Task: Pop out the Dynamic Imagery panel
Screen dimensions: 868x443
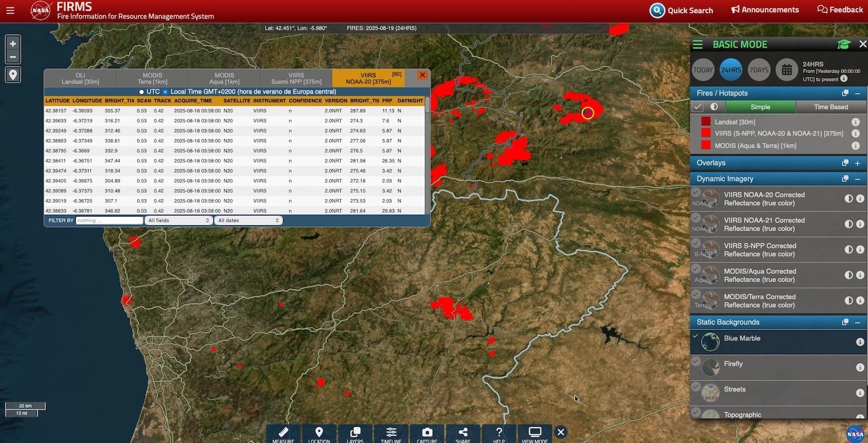Action: tap(845, 179)
